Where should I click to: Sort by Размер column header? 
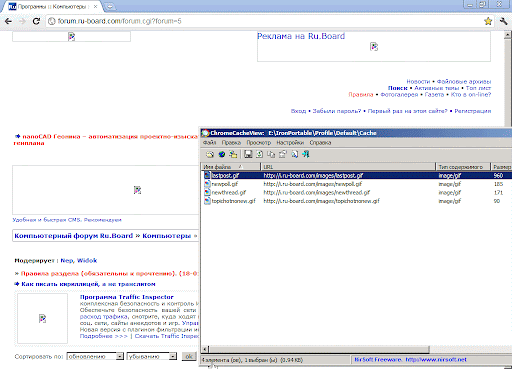point(501,167)
